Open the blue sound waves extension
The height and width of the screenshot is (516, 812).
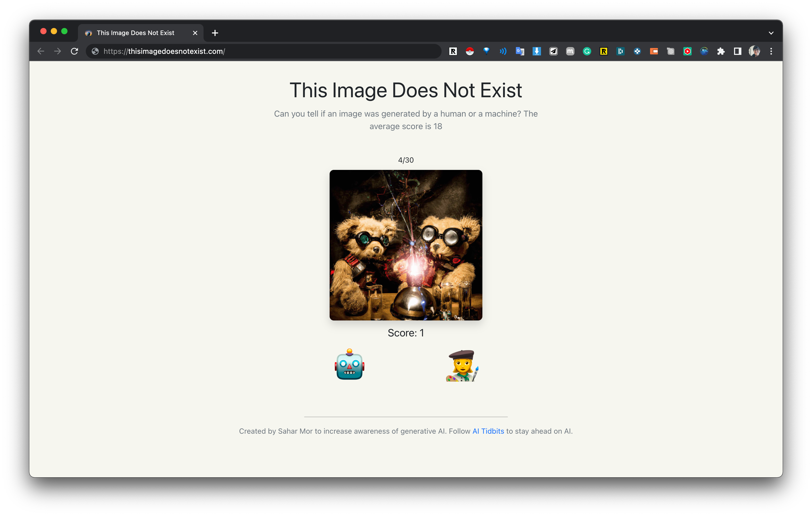click(x=503, y=51)
